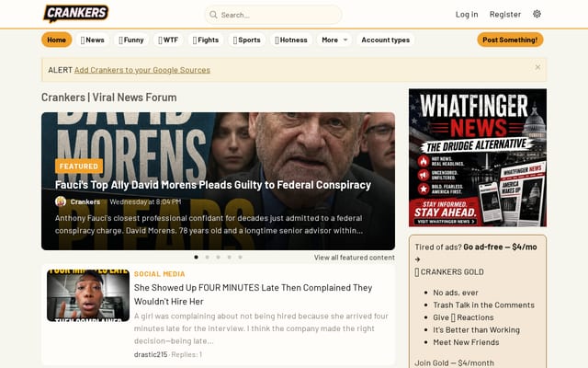
Task: Click the Replies: 1 text
Action: pos(187,354)
